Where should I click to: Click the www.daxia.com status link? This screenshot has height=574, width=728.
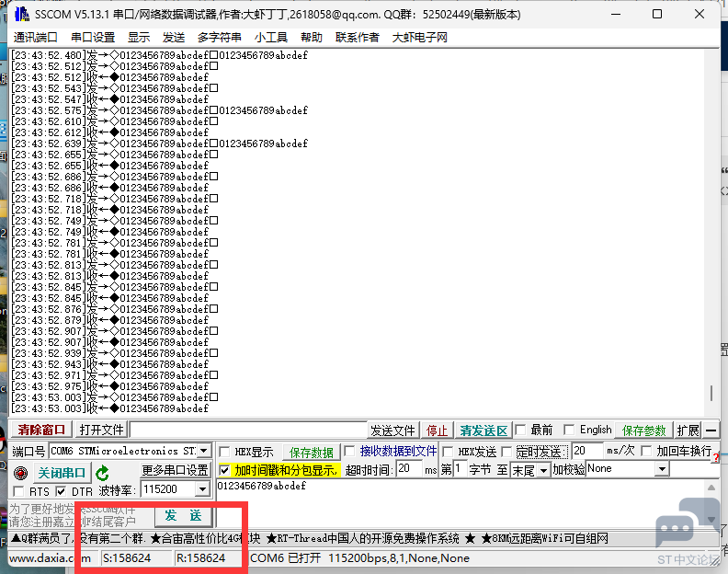click(50, 558)
